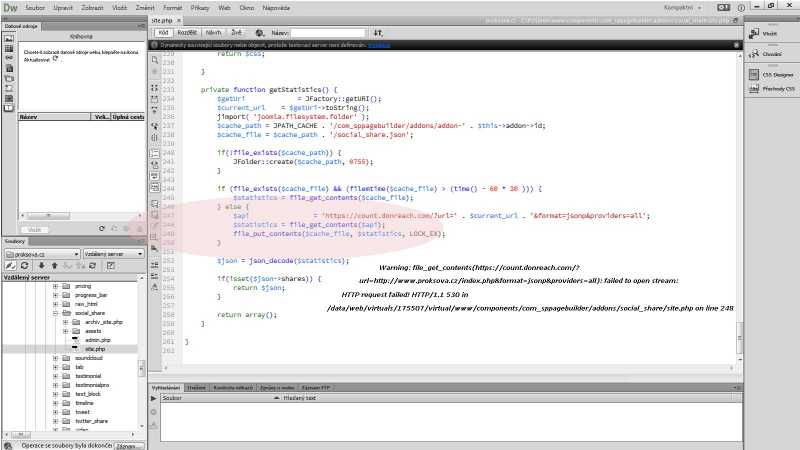Image resolution: width=800 pixels, height=450 pixels.
Task: Click the Files panel horizontal scrollbar thumb
Action: click(21, 435)
